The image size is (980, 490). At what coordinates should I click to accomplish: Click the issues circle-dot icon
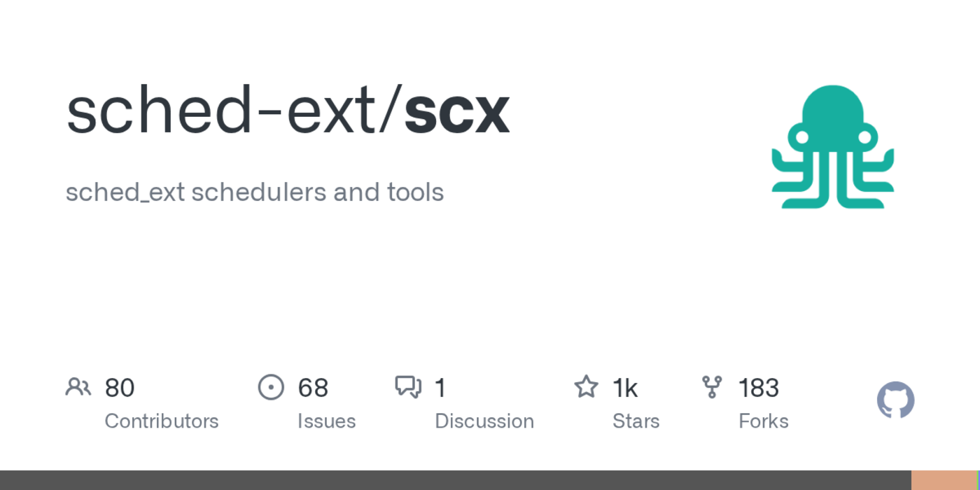[x=271, y=386]
